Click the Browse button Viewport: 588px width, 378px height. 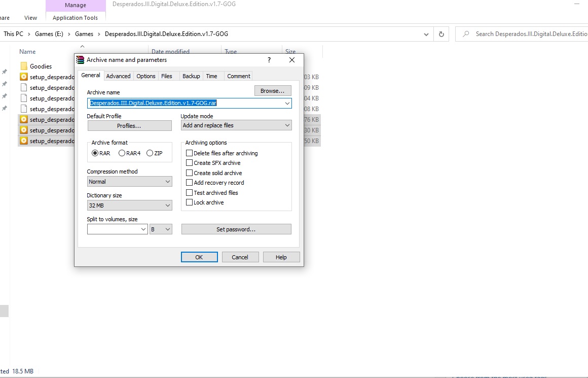point(273,90)
